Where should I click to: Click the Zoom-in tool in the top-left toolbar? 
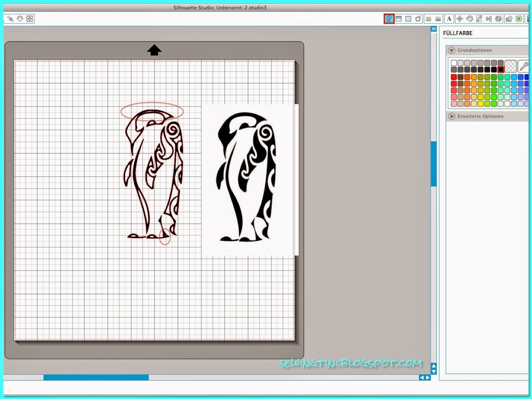(x=10, y=19)
